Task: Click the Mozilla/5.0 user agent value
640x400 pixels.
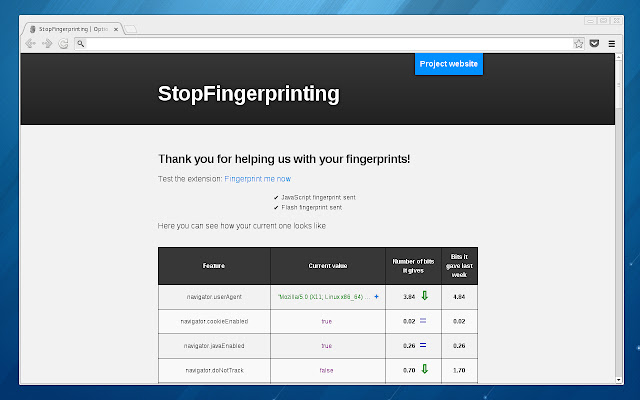Action: 324,297
